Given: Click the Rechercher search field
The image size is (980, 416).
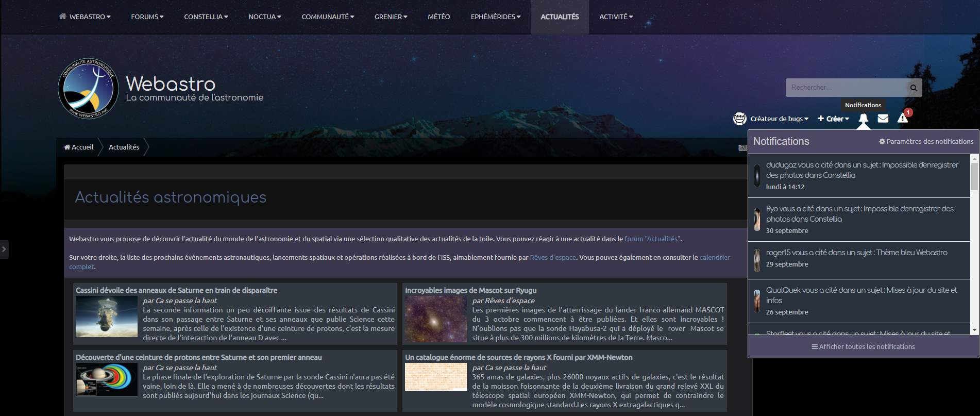Looking at the screenshot, I should pyautogui.click(x=847, y=88).
